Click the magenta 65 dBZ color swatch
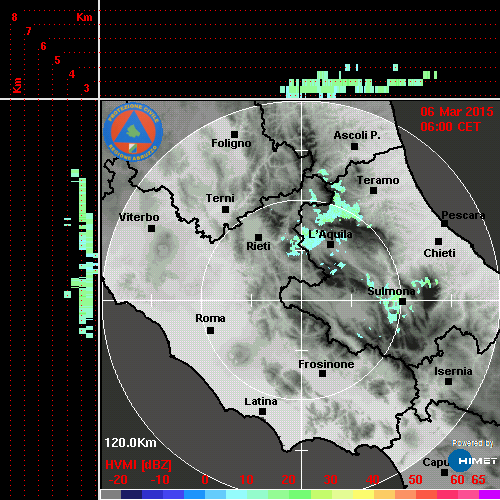The width and height of the screenshot is (500, 500). [489, 494]
